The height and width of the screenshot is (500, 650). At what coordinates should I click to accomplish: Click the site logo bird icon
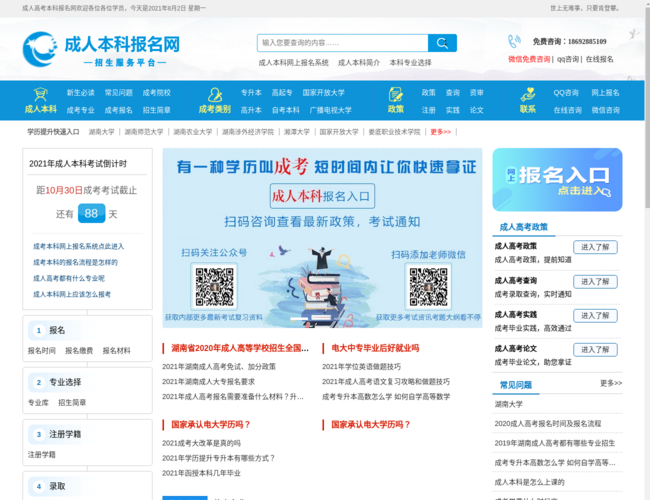[40, 49]
